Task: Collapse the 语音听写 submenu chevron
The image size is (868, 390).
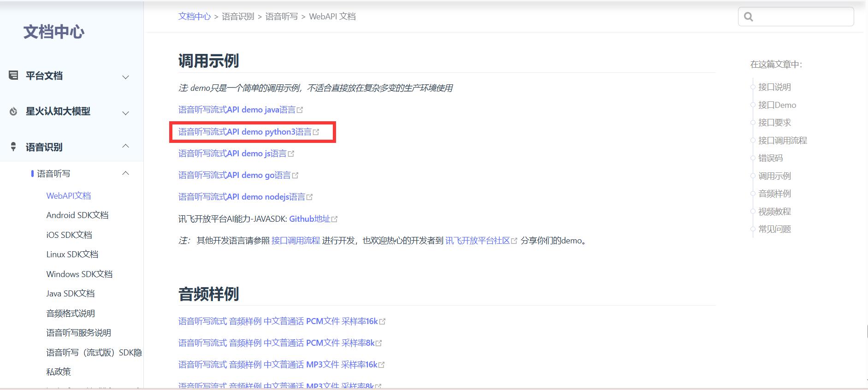Action: [125, 173]
